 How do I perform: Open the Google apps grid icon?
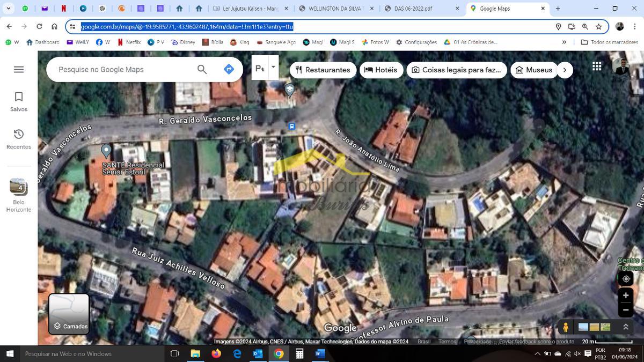pyautogui.click(x=596, y=65)
